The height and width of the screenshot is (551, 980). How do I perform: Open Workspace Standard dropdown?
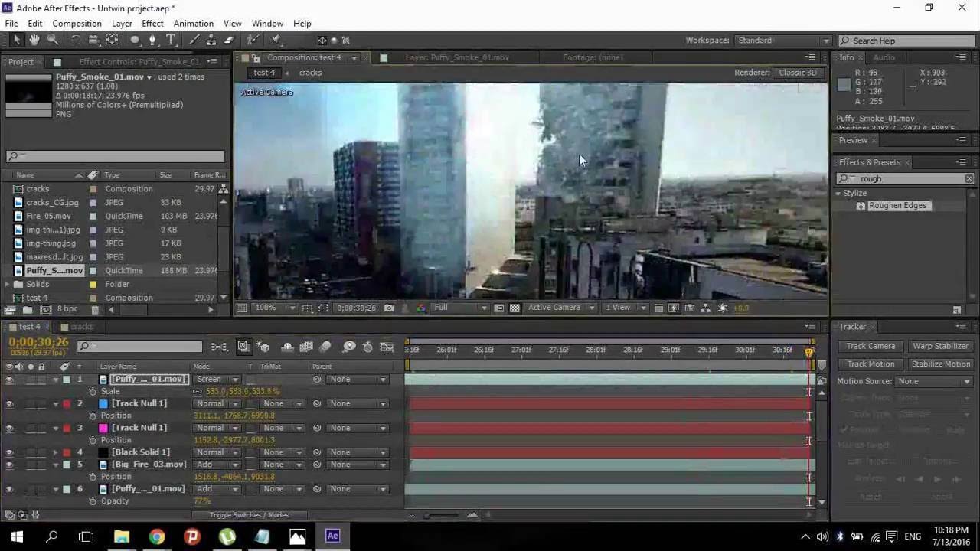click(x=783, y=41)
